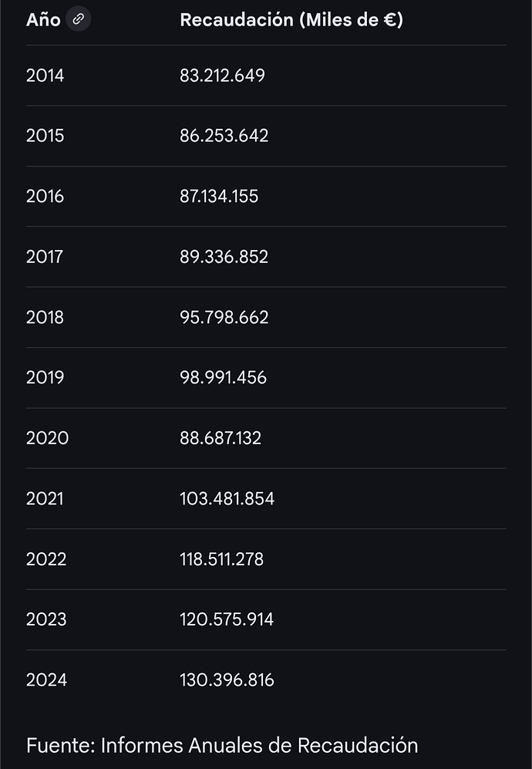Select the 2021 year cell
The image size is (532, 769).
click(45, 498)
